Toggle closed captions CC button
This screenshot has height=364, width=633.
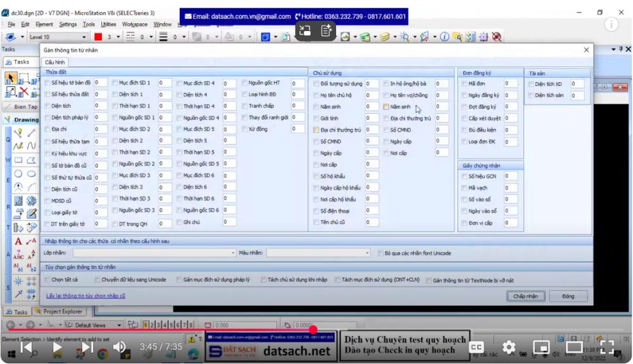pos(477,347)
